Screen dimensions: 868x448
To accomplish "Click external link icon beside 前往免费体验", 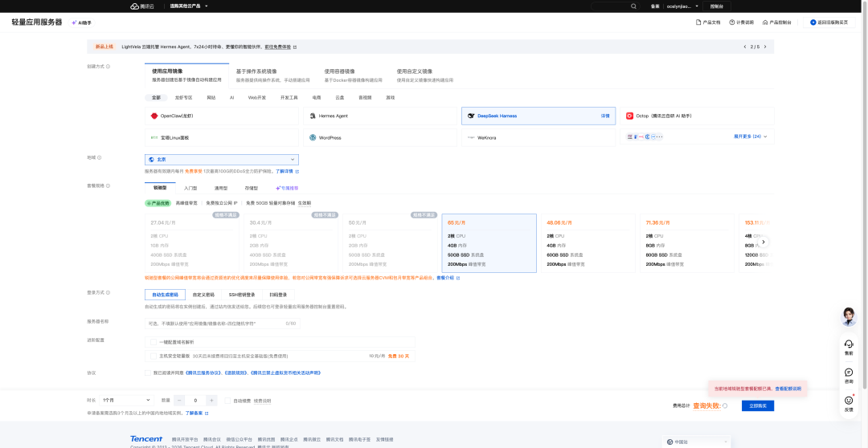I will pos(295,47).
